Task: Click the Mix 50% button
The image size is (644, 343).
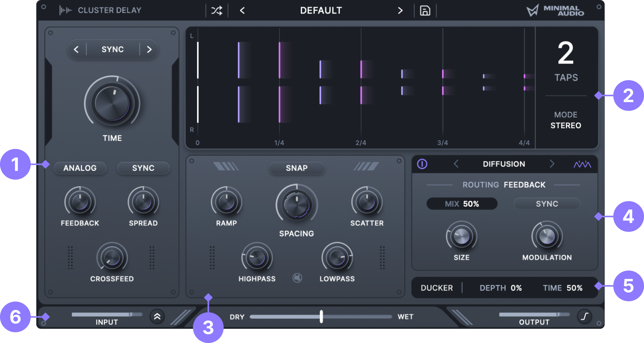Action: pos(461,203)
